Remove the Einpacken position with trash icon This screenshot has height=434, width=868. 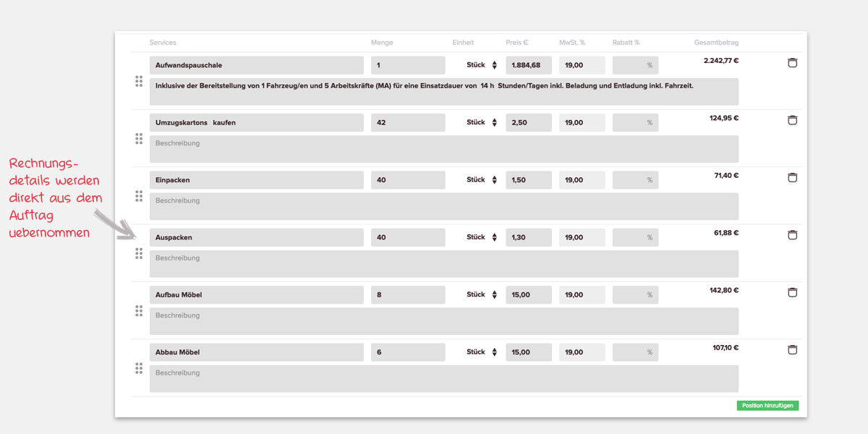792,177
